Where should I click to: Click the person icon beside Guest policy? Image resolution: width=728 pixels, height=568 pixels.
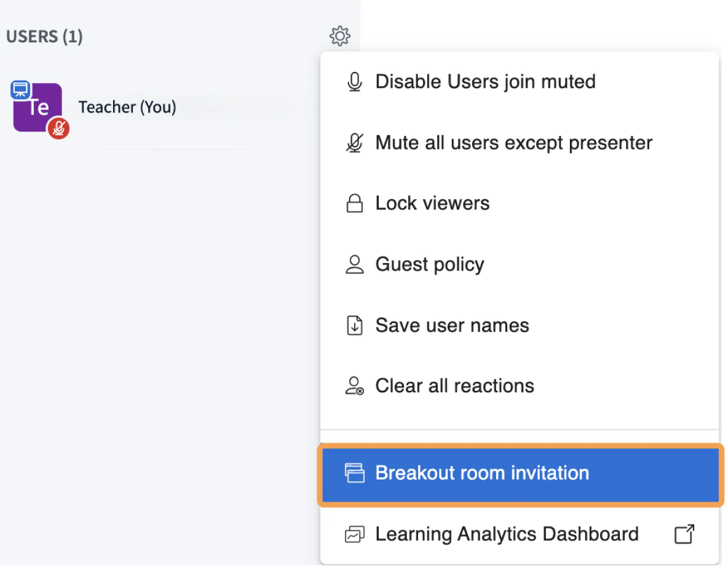click(x=354, y=265)
